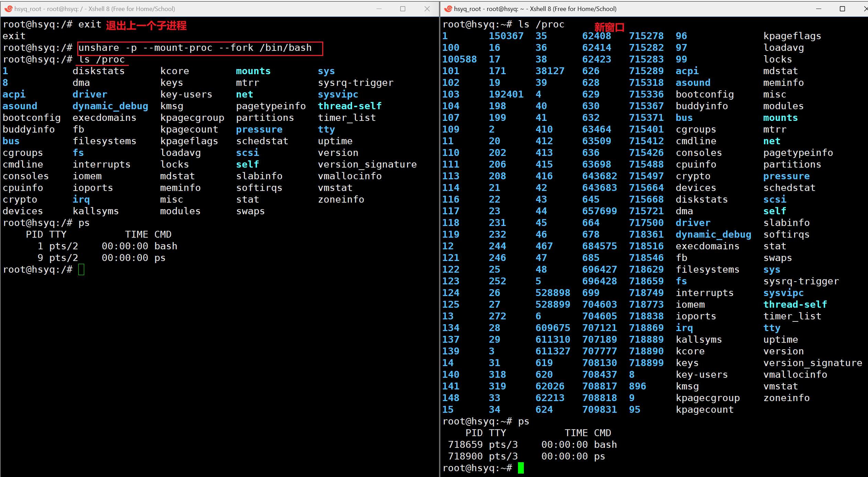Click the red 退出上一个子进程 annotation

pos(146,25)
